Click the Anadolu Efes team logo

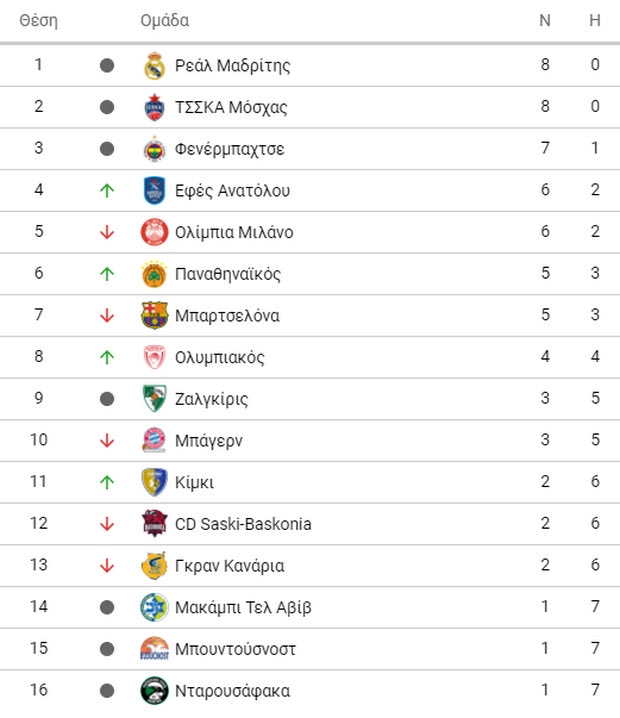153,191
